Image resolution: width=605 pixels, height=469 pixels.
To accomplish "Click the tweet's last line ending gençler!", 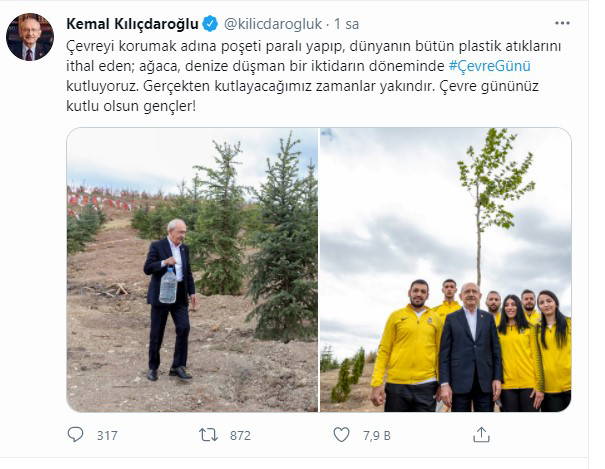I will click(131, 106).
